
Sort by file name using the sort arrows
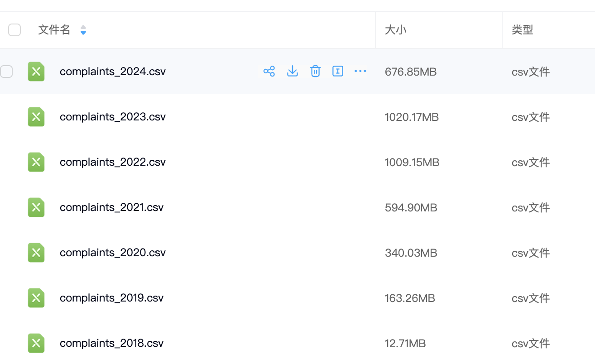tap(83, 30)
